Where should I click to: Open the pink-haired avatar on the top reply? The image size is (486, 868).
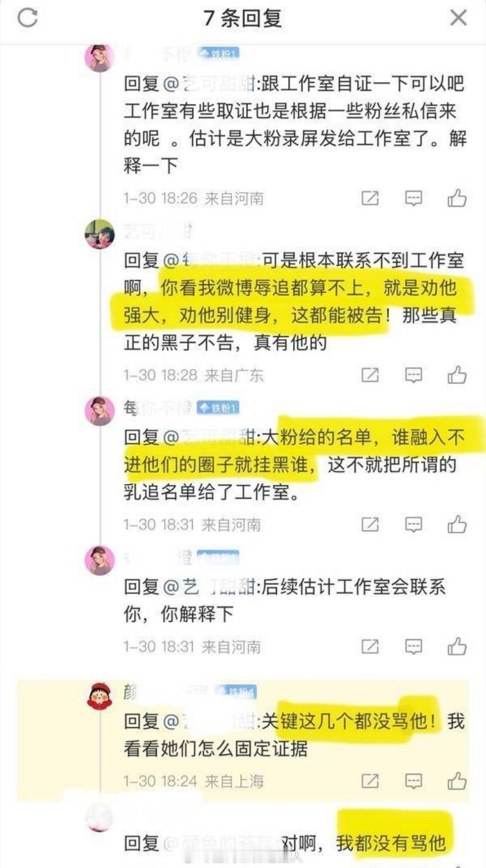coord(100,58)
